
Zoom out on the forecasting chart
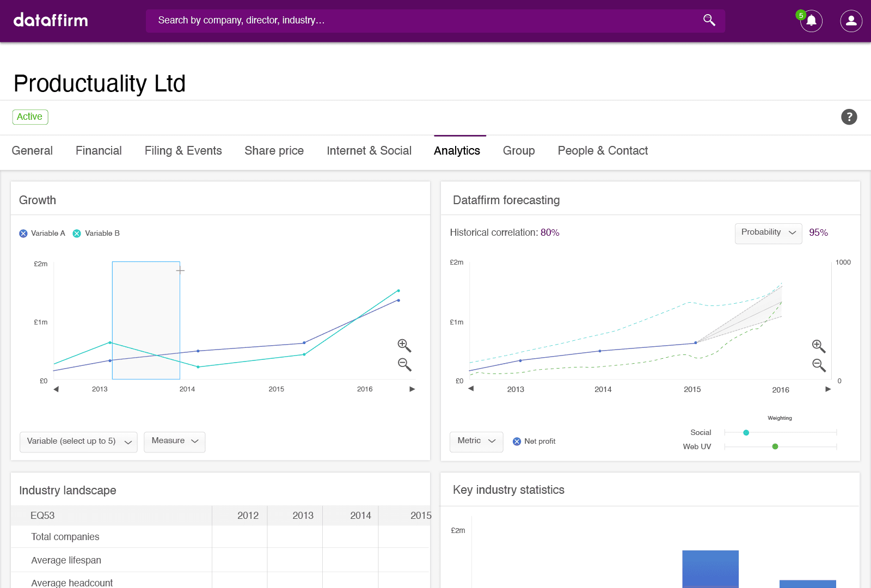[819, 365]
